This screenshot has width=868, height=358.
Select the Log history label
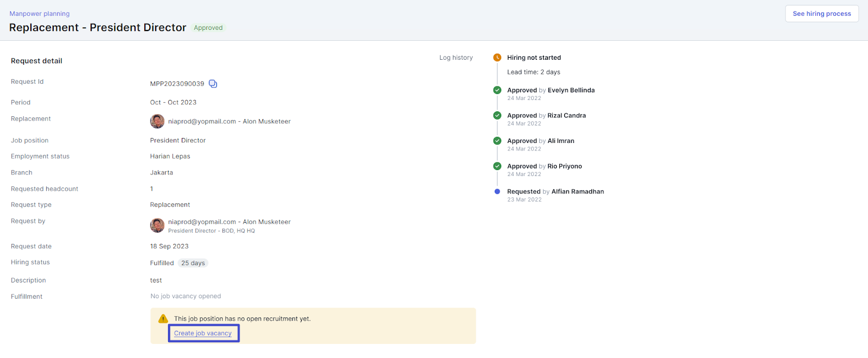pyautogui.click(x=456, y=58)
